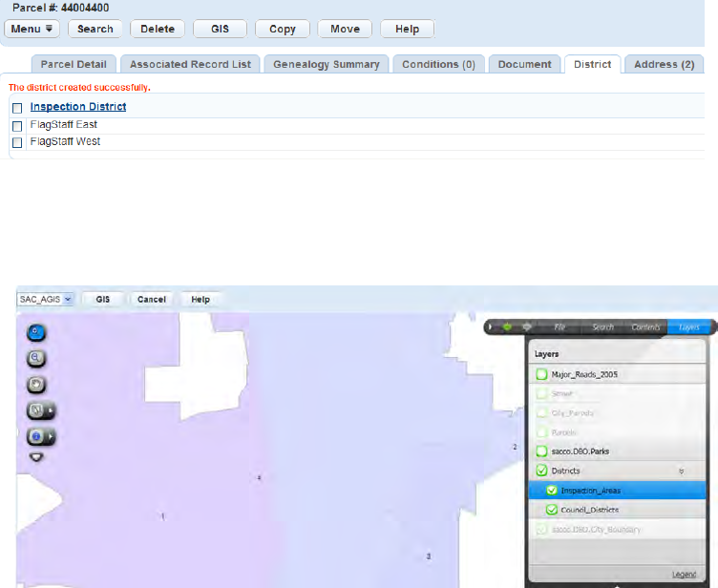Click Cancel above the map
This screenshot has width=718, height=588.
point(152,299)
